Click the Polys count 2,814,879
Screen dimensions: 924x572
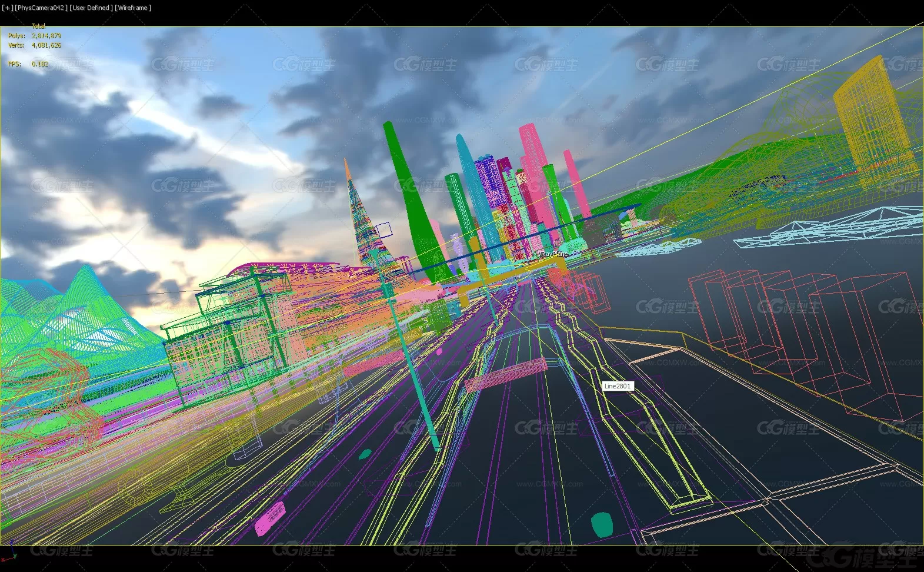point(46,36)
